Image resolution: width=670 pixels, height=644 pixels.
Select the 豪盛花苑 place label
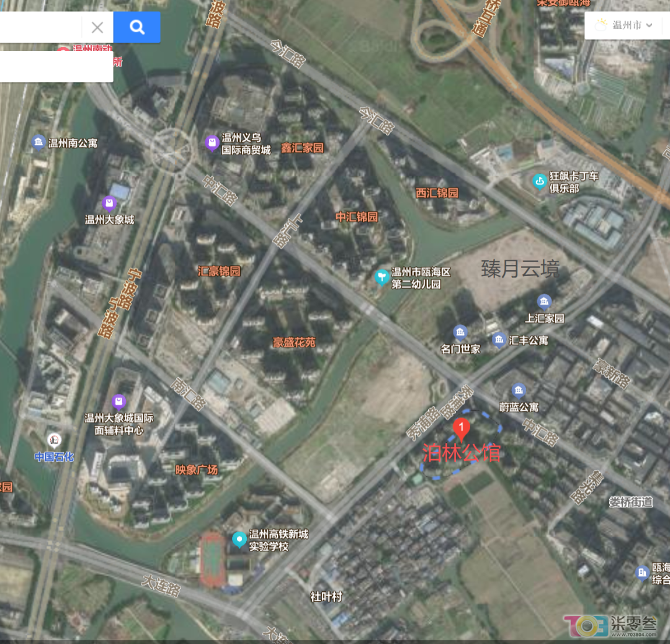point(294,342)
